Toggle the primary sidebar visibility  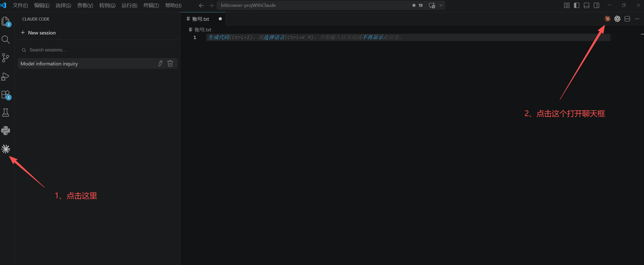[x=577, y=5]
